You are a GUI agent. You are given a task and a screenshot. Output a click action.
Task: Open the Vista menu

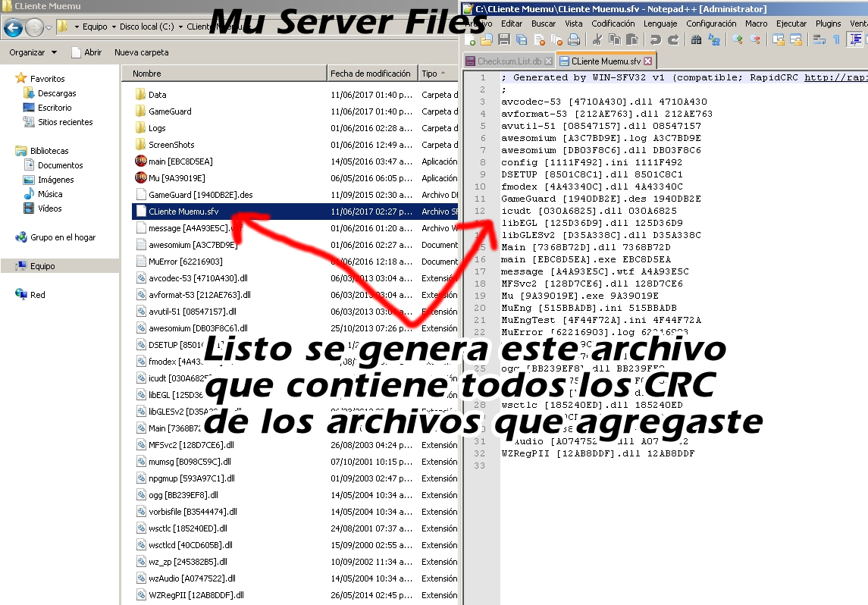574,24
